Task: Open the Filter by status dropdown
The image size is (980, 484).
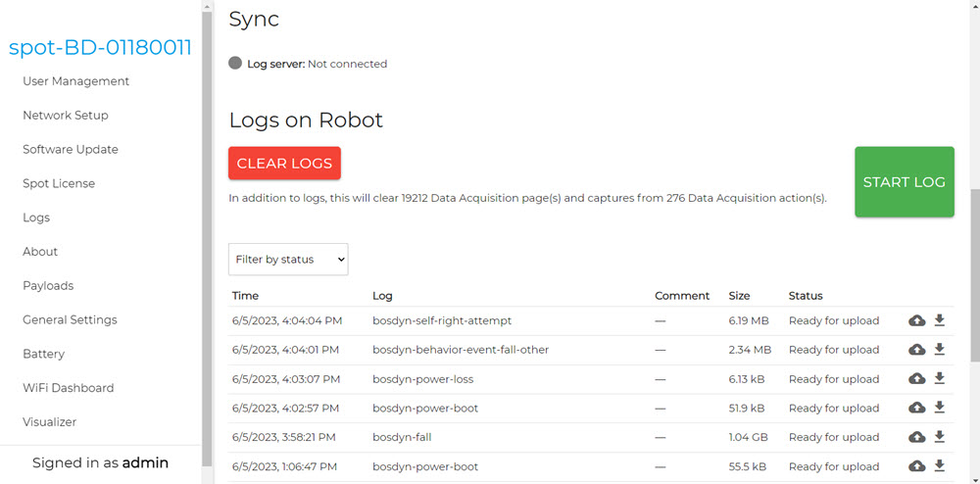Action: pos(288,260)
